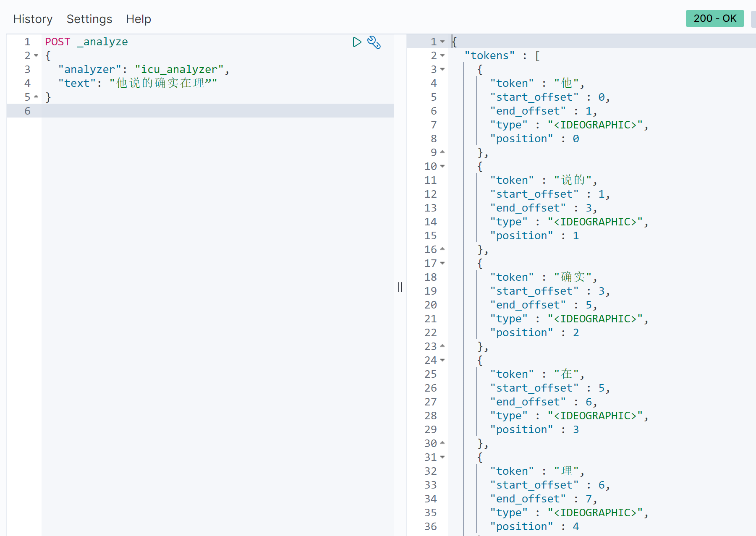Click the "end_offset" : 7 line

(x=544, y=499)
